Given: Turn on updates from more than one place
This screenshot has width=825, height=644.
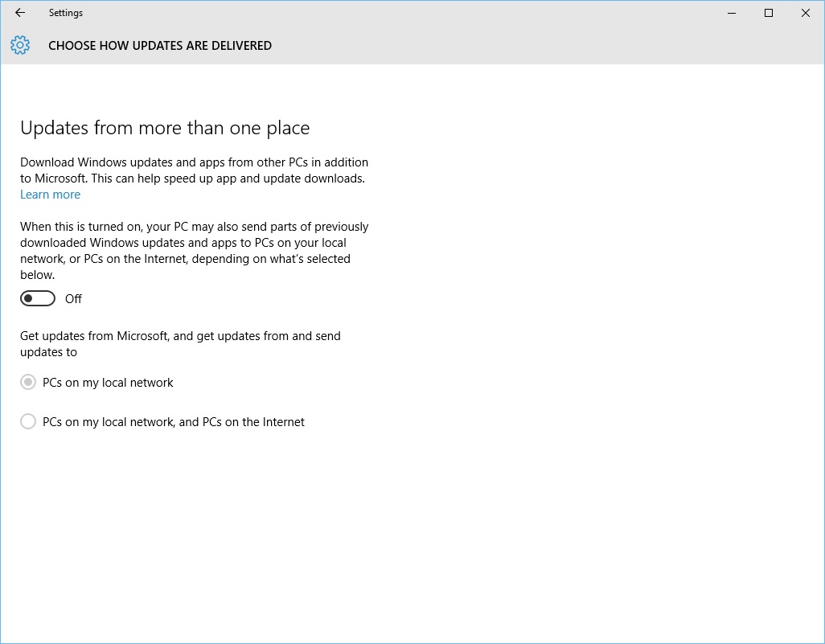Looking at the screenshot, I should (x=38, y=298).
